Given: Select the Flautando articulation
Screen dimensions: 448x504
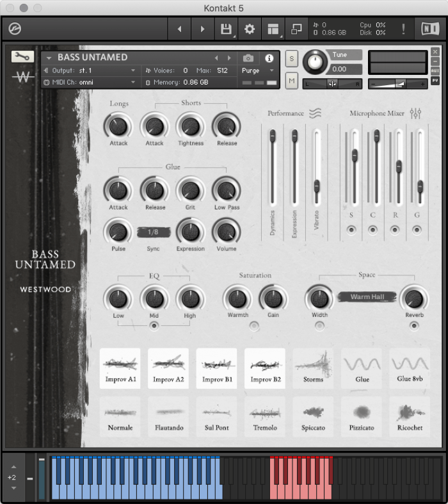Looking at the screenshot, I should tap(168, 416).
